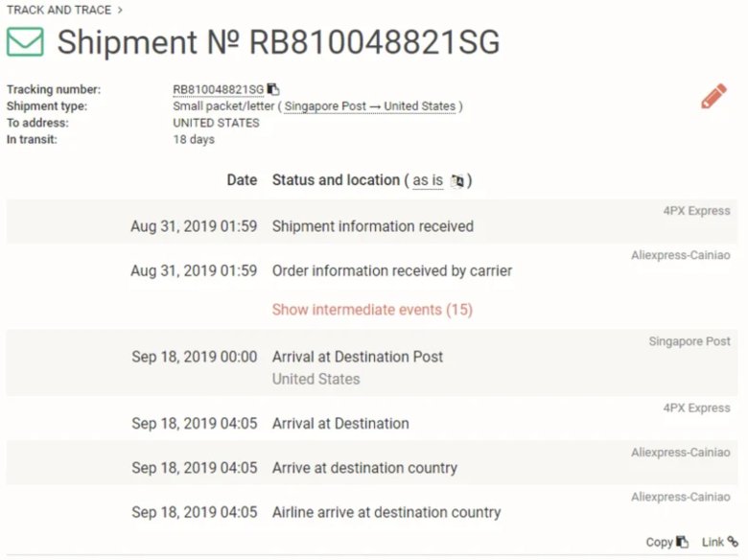Click the translate icon beside "as is"
The width and height of the screenshot is (748, 560).
[457, 181]
